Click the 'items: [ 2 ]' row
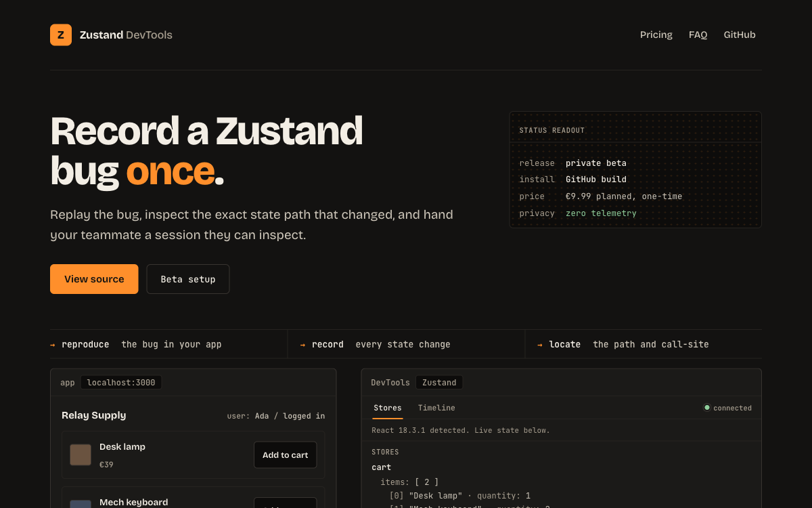 coord(409,482)
